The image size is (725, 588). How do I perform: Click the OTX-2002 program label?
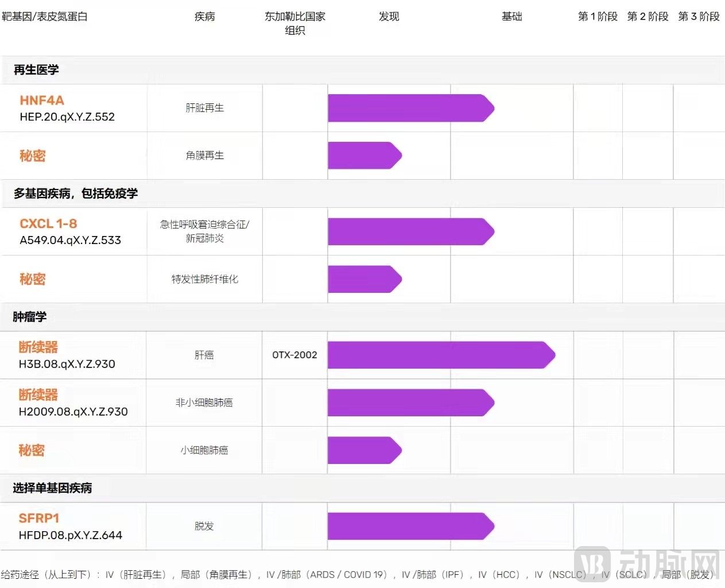click(294, 355)
